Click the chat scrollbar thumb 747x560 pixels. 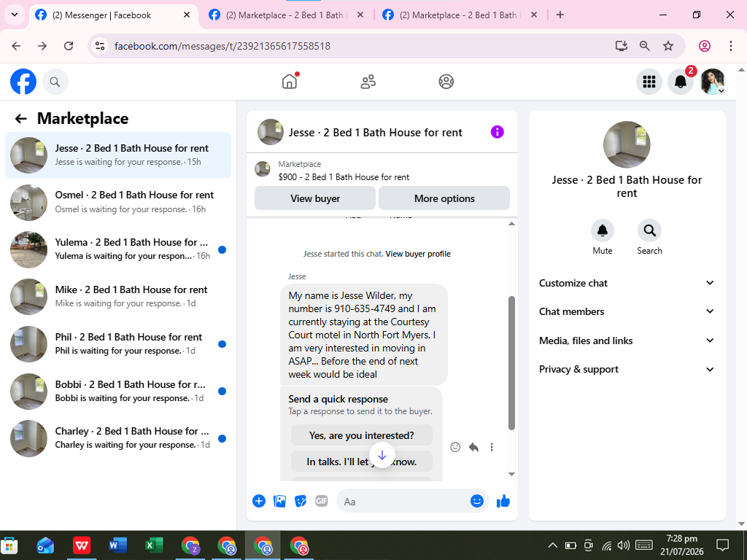pos(511,363)
